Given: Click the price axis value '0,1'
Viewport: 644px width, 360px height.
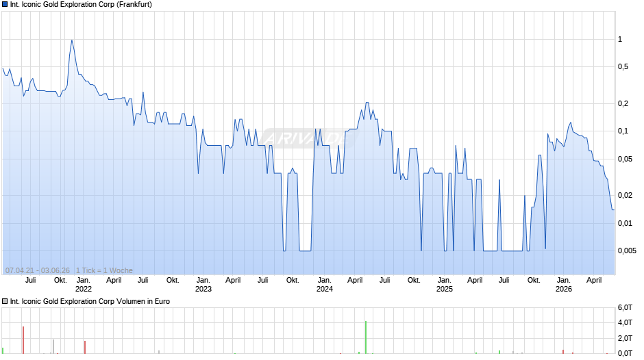Looking at the screenshot, I should (623, 131).
